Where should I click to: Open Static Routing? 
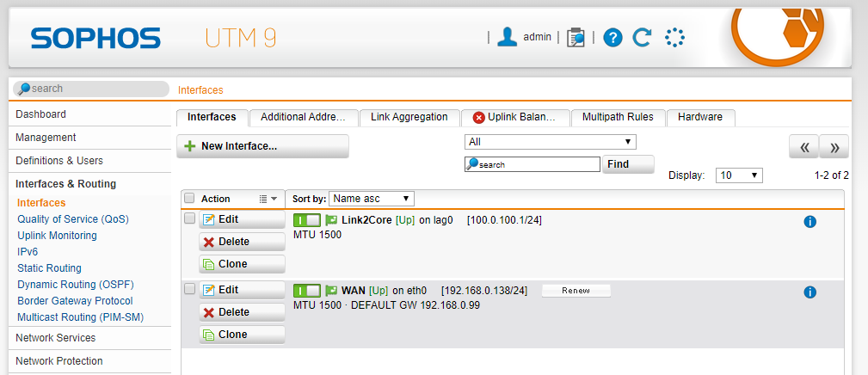coord(49,268)
